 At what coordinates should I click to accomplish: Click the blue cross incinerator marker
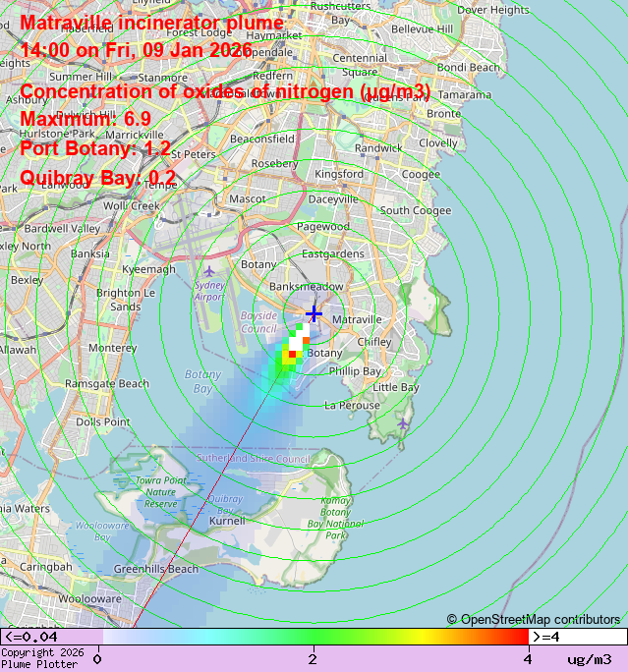(x=314, y=313)
